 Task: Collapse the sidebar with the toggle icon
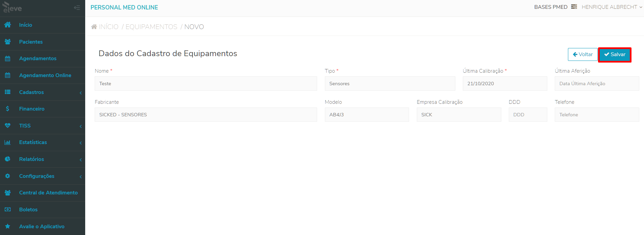click(77, 7)
